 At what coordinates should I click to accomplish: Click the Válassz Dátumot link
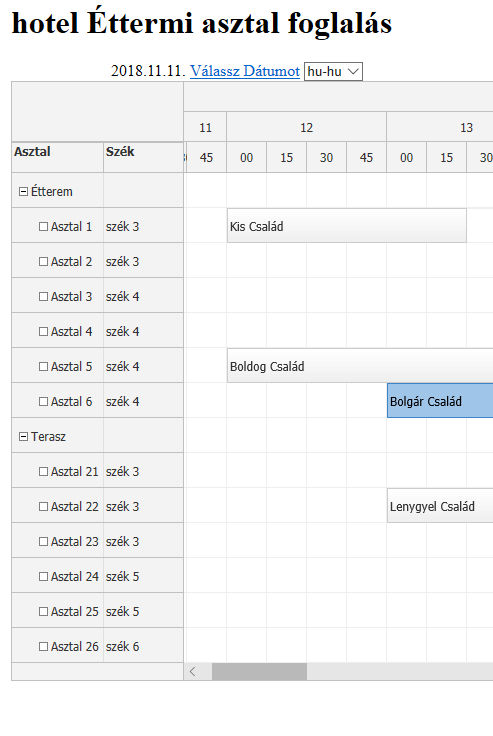245,71
